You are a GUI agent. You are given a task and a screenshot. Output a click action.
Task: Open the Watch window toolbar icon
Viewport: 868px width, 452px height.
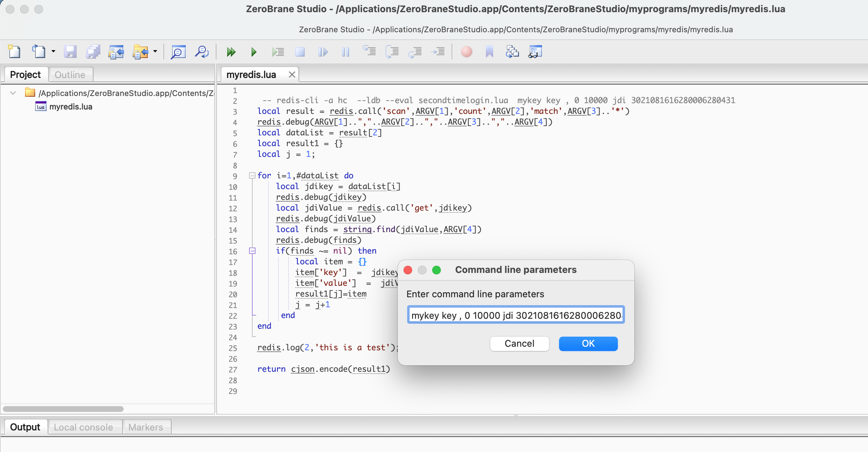(x=535, y=52)
